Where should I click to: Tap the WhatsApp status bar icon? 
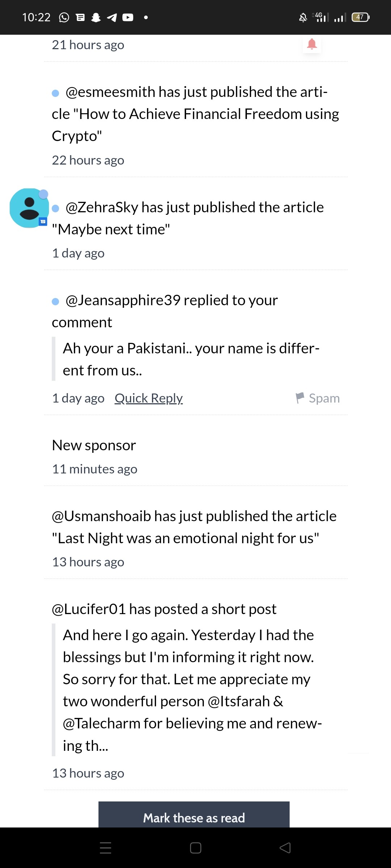click(64, 17)
